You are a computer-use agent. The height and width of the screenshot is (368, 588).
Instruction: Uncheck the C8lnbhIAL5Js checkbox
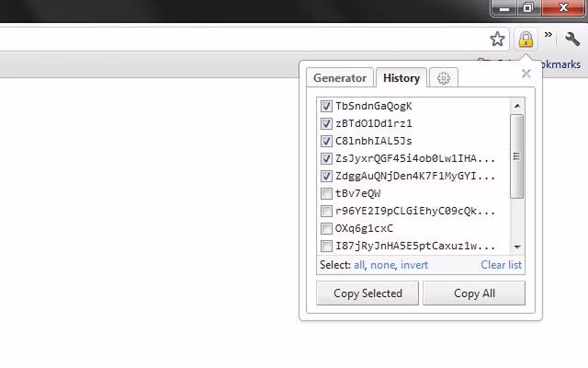326,141
